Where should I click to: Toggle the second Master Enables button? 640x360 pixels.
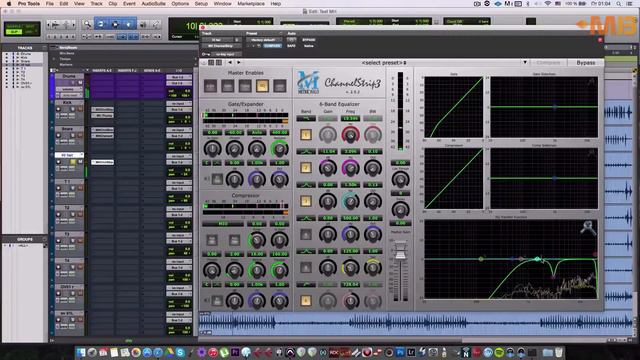pos(228,86)
